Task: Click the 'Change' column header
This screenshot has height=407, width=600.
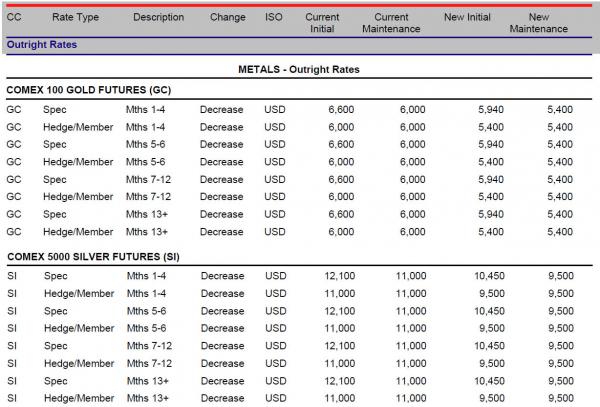Action: tap(228, 17)
